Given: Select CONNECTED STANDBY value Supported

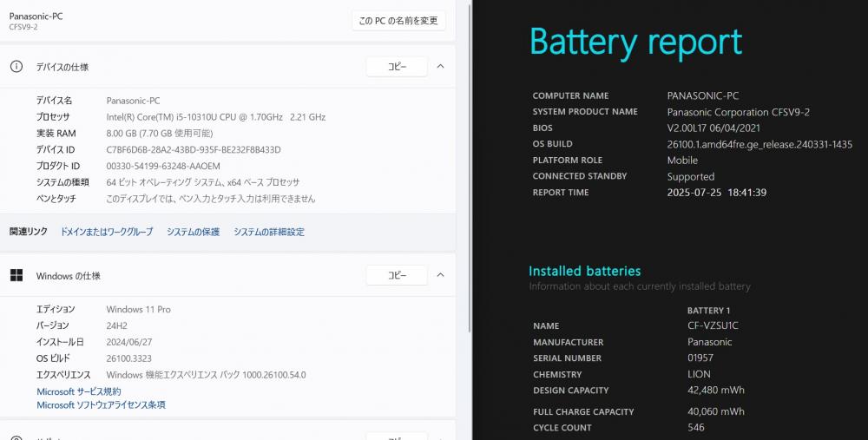Looking at the screenshot, I should click(x=691, y=176).
